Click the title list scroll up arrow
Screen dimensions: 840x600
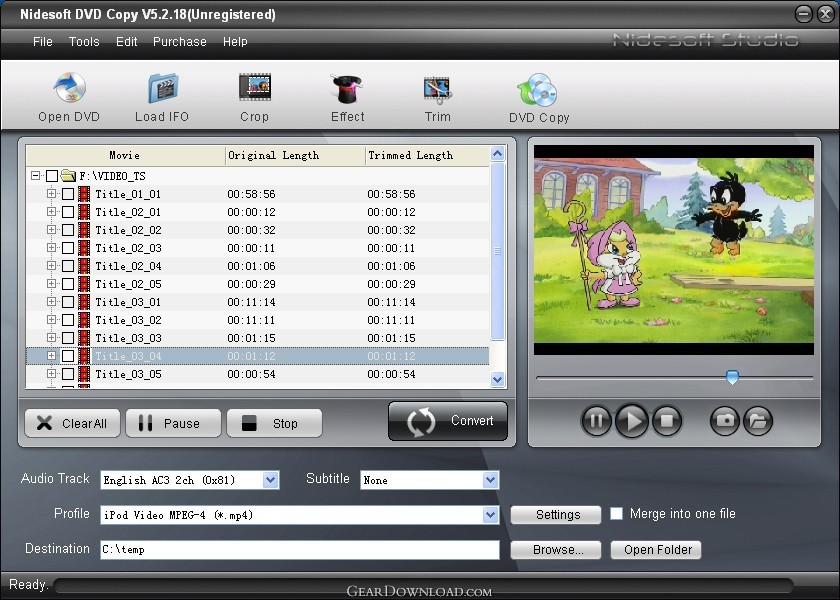pos(497,154)
